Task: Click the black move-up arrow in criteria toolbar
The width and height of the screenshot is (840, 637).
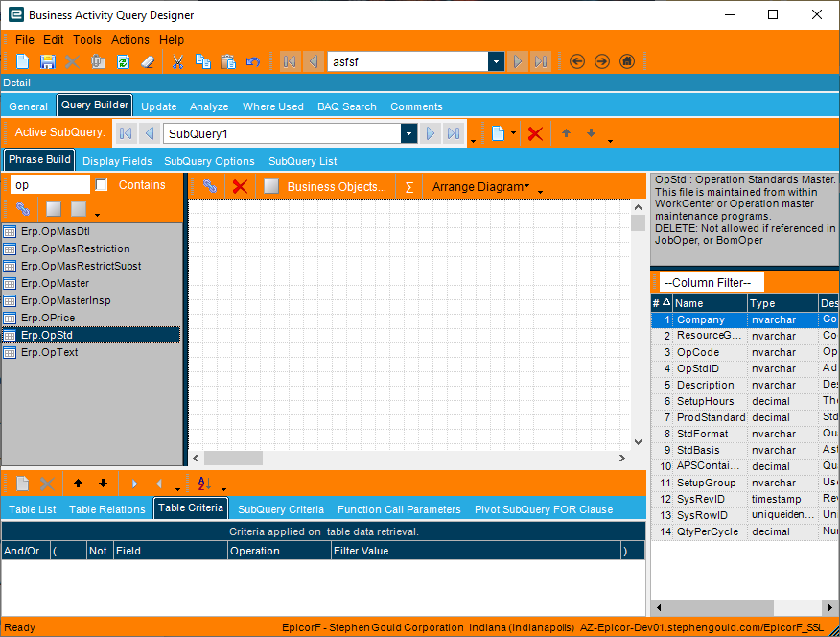Action: pyautogui.click(x=79, y=484)
